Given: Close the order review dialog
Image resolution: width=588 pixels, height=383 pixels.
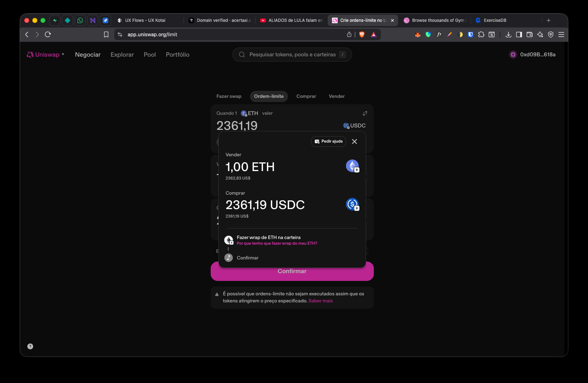Looking at the screenshot, I should 354,142.
